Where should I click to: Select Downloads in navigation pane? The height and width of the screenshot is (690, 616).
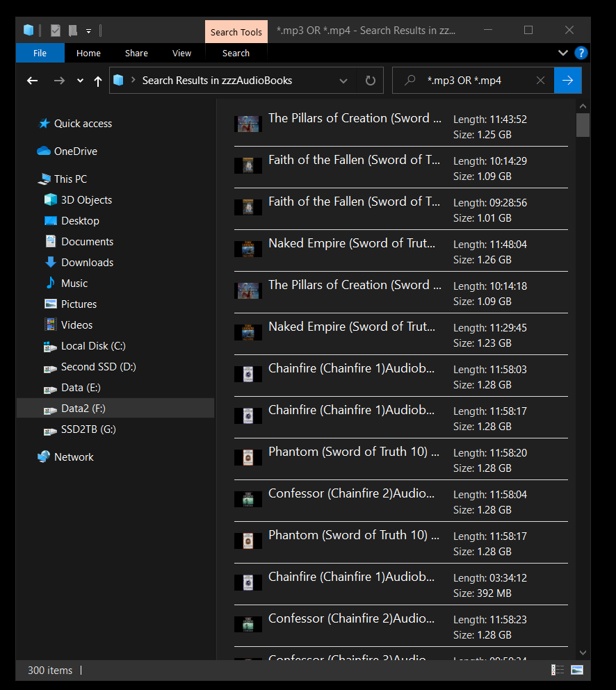[x=87, y=262]
